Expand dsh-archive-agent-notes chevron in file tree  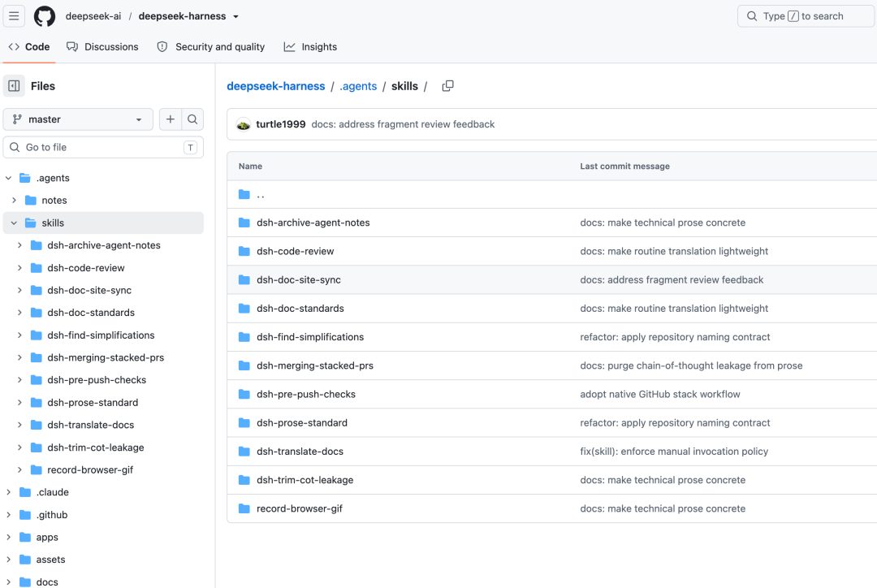pos(19,245)
